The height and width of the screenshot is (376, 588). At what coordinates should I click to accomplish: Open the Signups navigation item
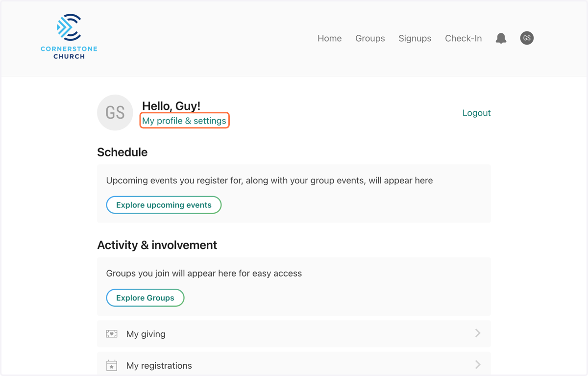[415, 38]
